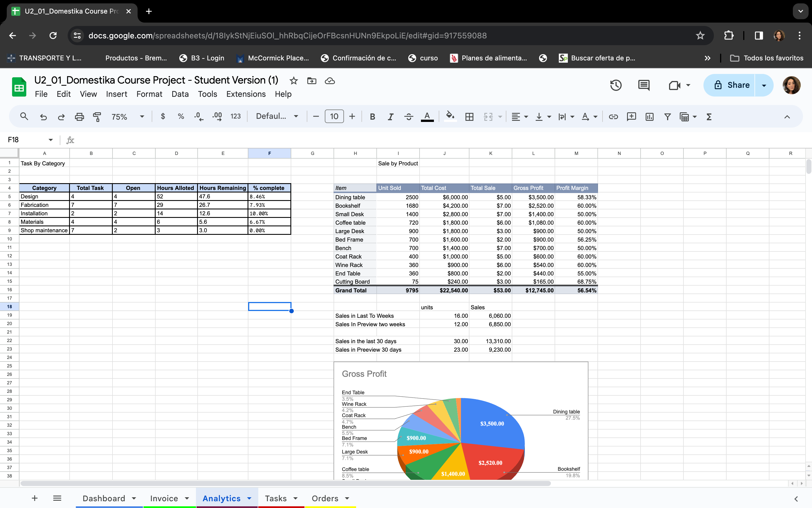Insert a link
This screenshot has width=812, height=508.
(x=613, y=117)
